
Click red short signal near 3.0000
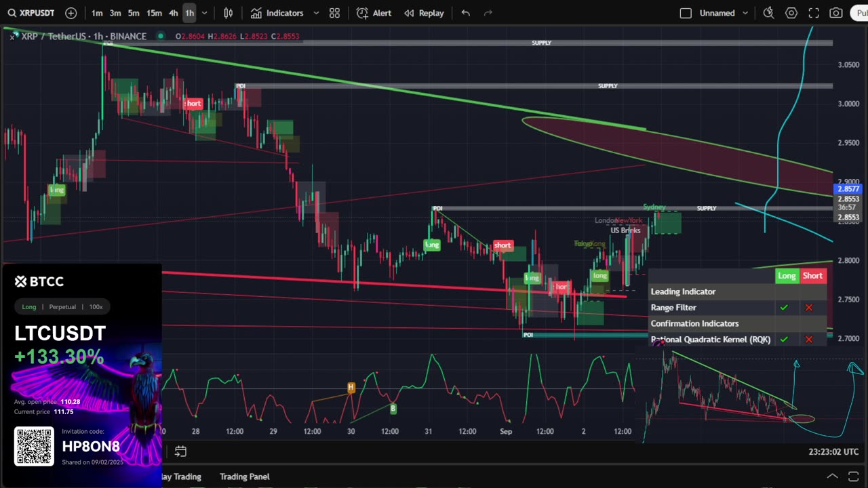point(193,104)
